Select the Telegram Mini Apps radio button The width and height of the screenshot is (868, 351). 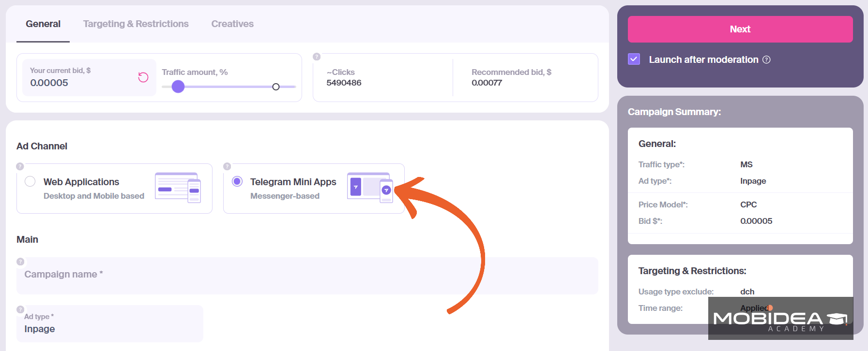237,181
